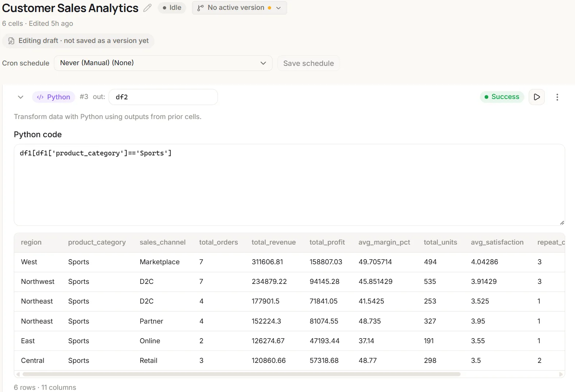
Task: Click the avg_satisfaction column header
Action: (x=497, y=242)
